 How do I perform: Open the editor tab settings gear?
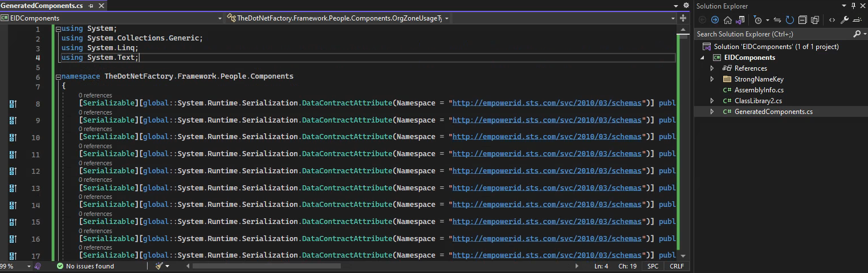686,6
